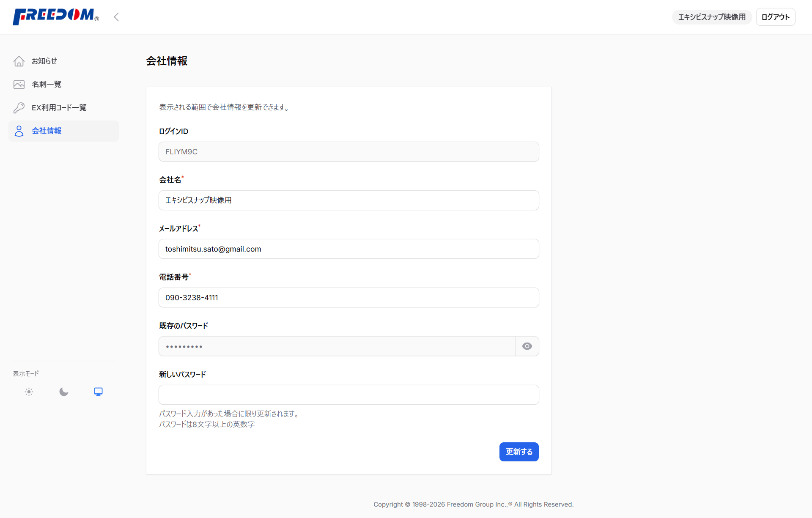Click the person icon beside 会社情報

(19, 131)
